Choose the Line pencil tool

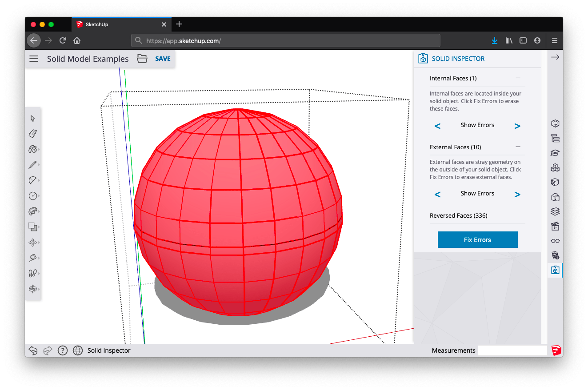click(x=32, y=165)
